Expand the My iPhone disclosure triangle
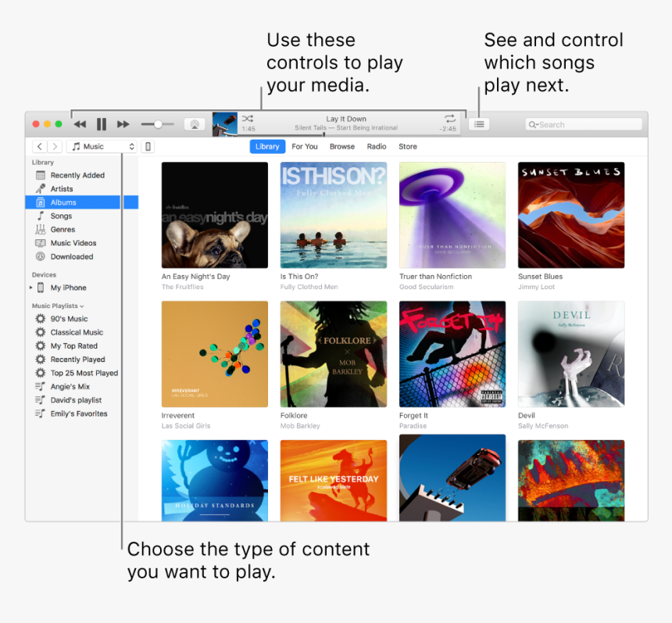This screenshot has width=672, height=623. point(30,288)
